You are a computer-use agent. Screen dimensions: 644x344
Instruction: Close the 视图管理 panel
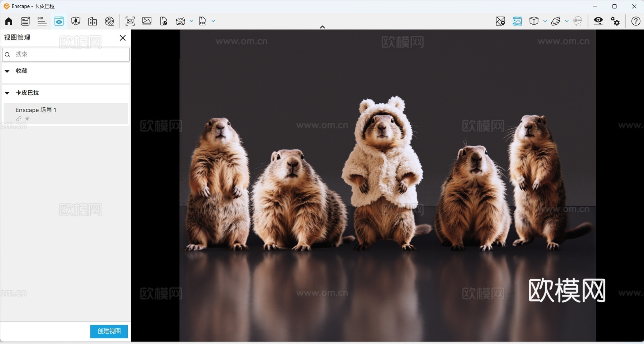point(123,38)
